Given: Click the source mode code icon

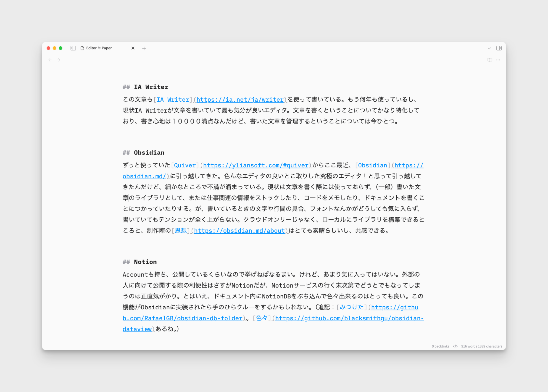Looking at the screenshot, I should (x=455, y=346).
